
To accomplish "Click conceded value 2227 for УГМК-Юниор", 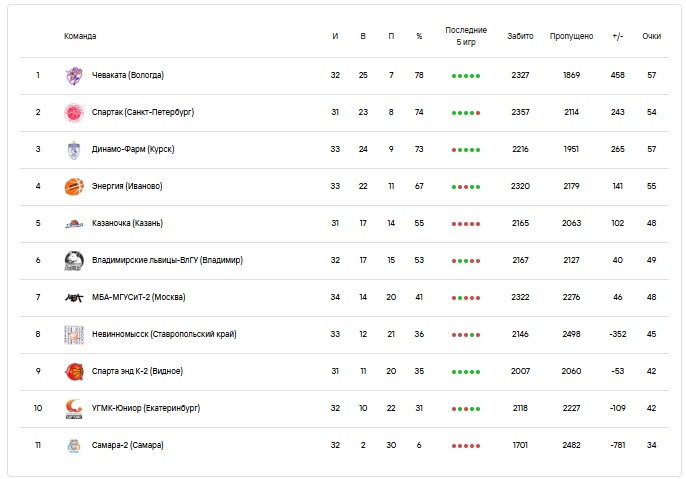I will tap(571, 408).
